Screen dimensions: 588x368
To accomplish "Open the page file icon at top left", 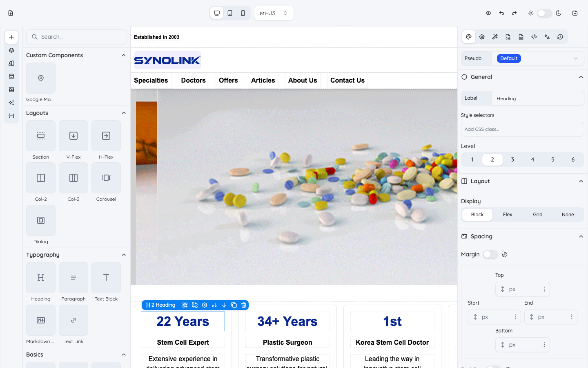I will point(11,13).
